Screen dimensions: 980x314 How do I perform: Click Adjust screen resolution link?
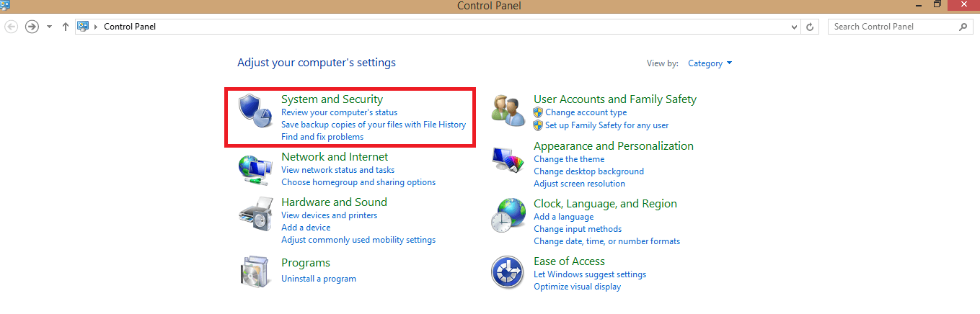(579, 184)
